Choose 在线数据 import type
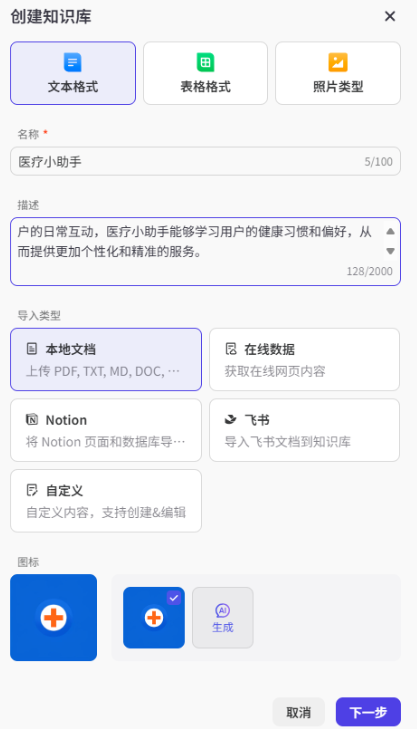Screen dimensions: 417x729 point(304,359)
